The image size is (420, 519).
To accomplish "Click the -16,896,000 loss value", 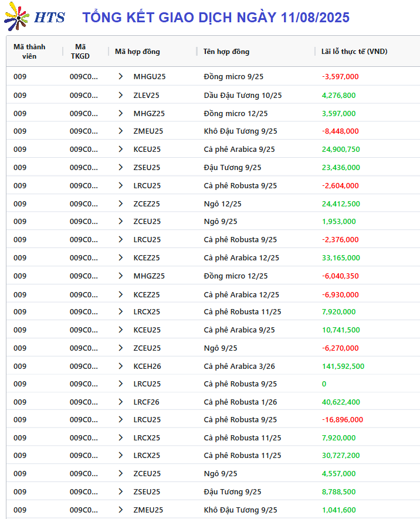I will point(343,420).
